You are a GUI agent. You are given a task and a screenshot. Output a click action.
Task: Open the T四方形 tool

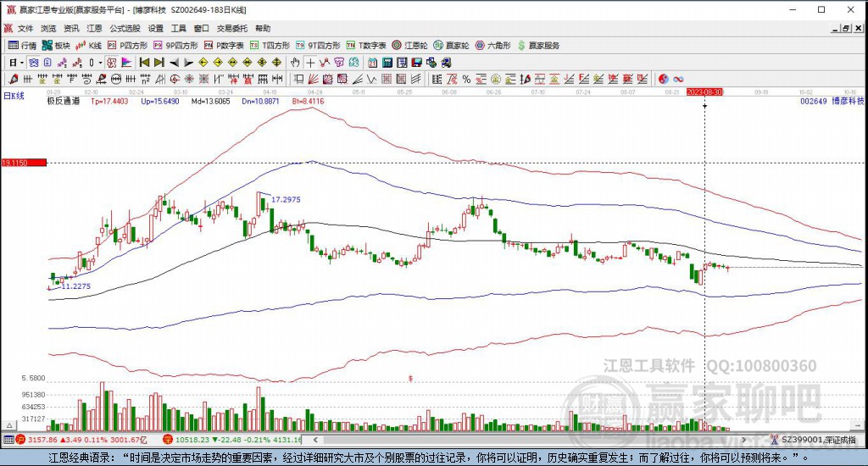click(270, 46)
